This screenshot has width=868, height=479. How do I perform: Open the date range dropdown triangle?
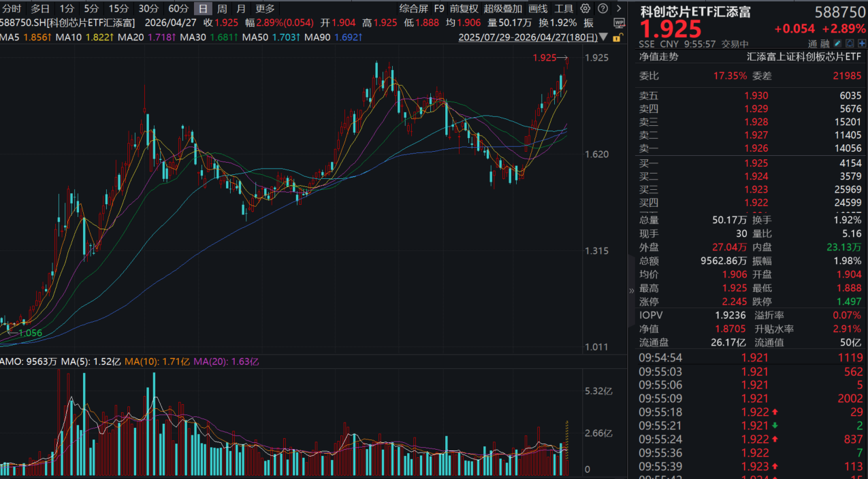pyautogui.click(x=604, y=38)
